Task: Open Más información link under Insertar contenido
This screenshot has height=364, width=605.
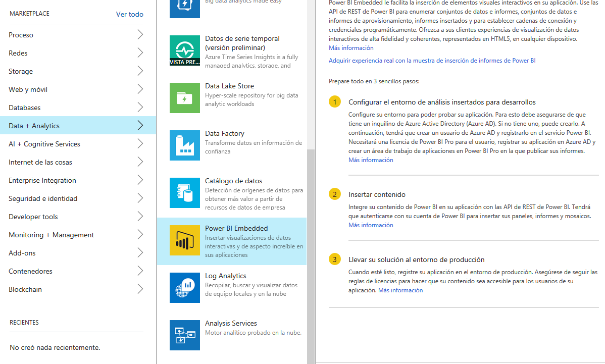Action: [371, 225]
